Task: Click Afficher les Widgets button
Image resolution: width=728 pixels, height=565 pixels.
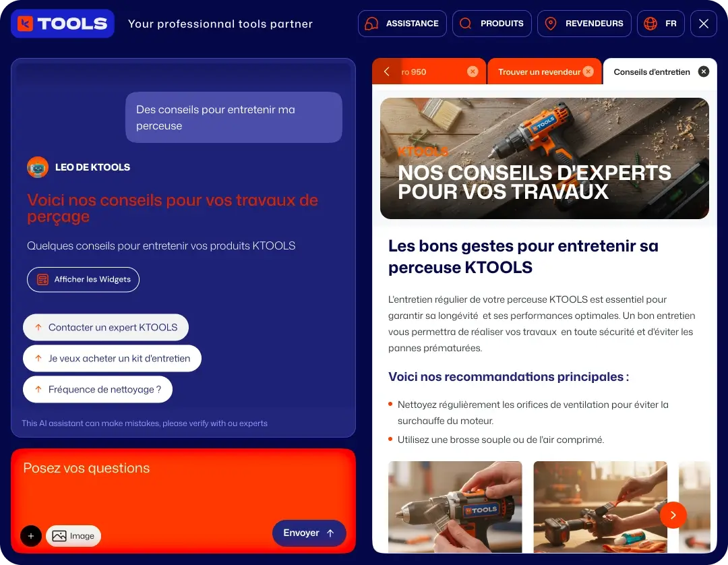Action: click(x=83, y=280)
